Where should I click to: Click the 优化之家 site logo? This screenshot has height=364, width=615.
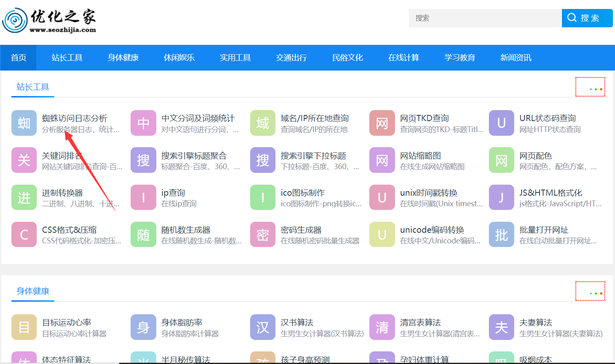[49, 20]
